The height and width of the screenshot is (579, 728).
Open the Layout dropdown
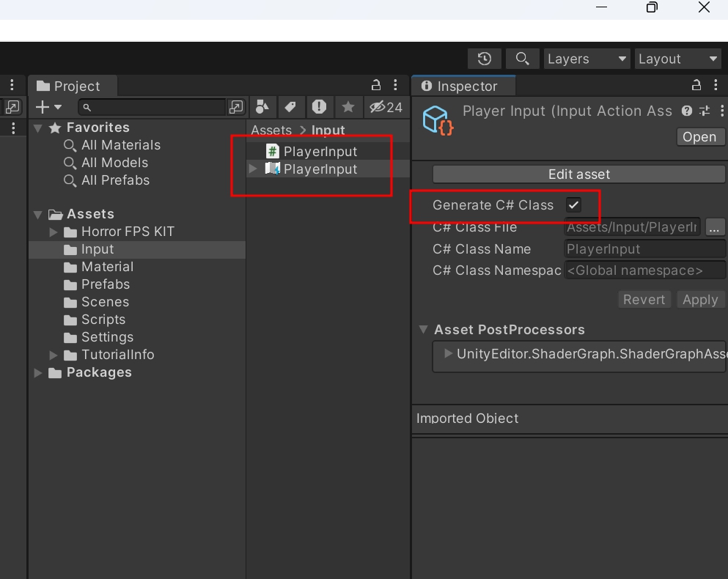click(x=678, y=59)
